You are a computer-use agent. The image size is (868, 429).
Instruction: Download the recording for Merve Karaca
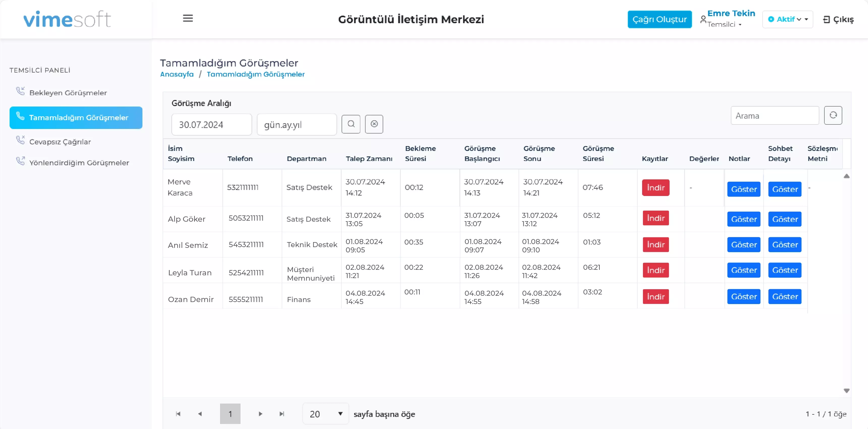[655, 188]
